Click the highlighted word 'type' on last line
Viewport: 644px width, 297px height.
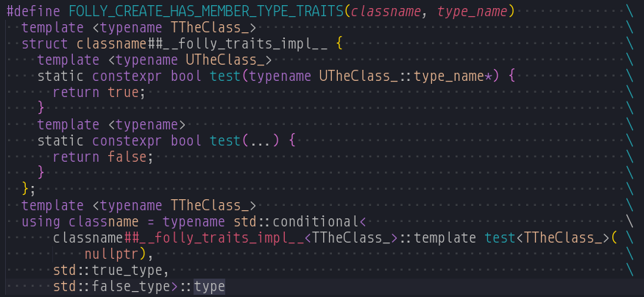210,287
